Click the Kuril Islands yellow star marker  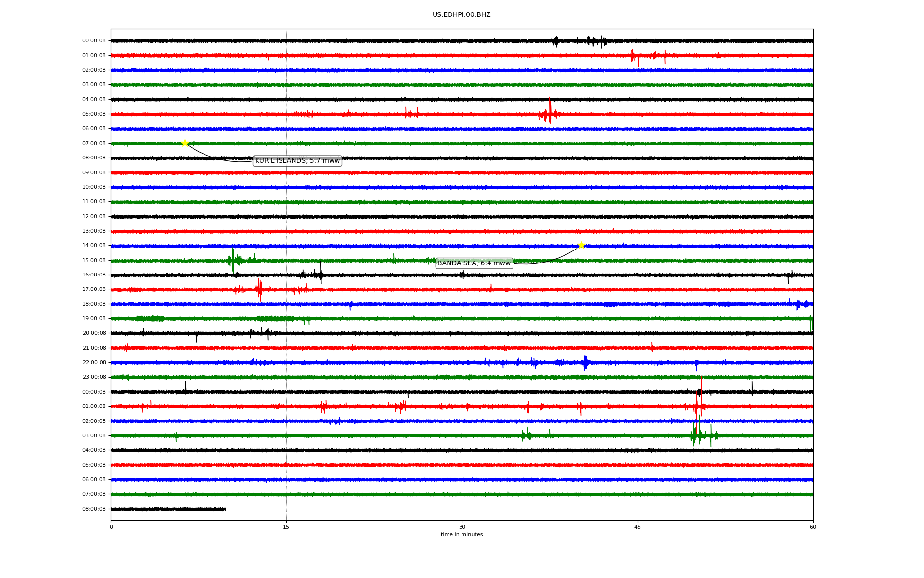[x=185, y=143]
